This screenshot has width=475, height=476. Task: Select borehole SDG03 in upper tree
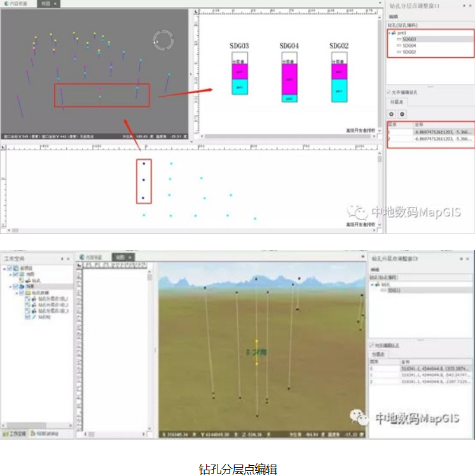coord(409,39)
